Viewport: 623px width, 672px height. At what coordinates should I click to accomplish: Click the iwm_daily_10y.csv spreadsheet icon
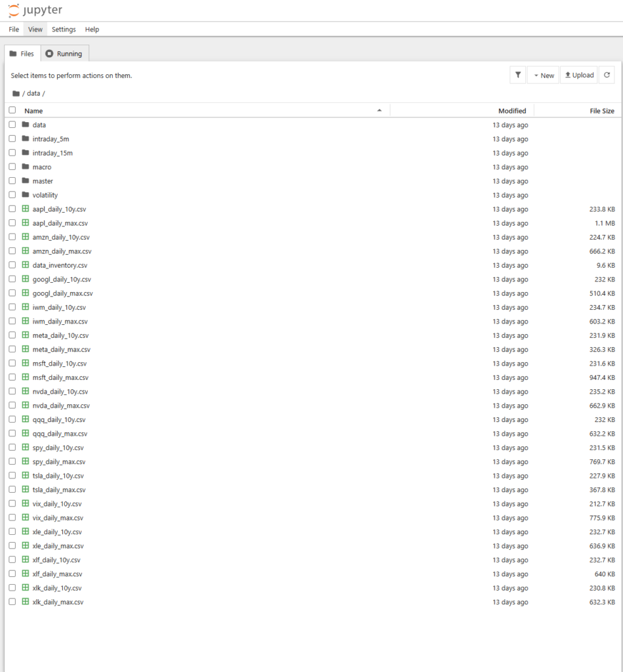click(26, 307)
